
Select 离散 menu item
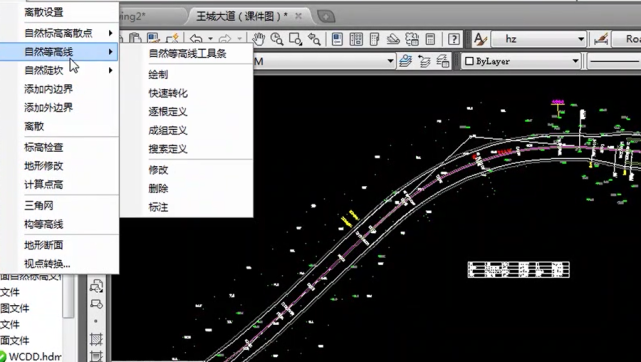34,126
